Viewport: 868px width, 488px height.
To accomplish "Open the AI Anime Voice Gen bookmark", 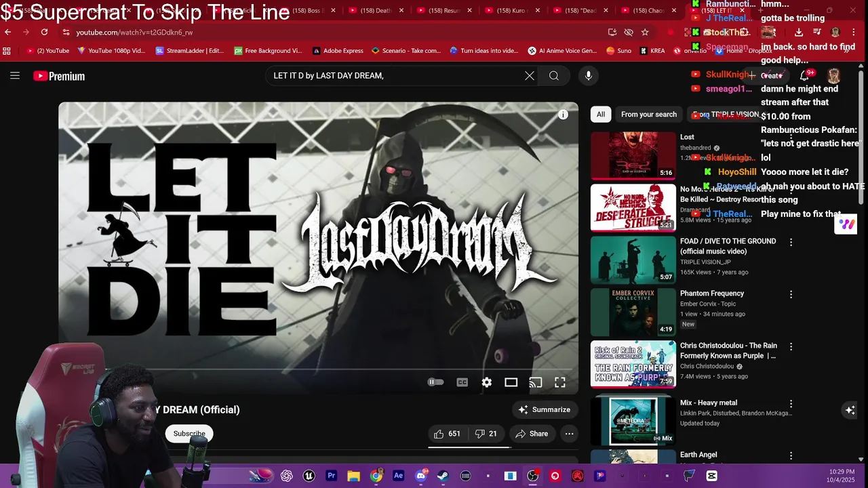I will (562, 51).
